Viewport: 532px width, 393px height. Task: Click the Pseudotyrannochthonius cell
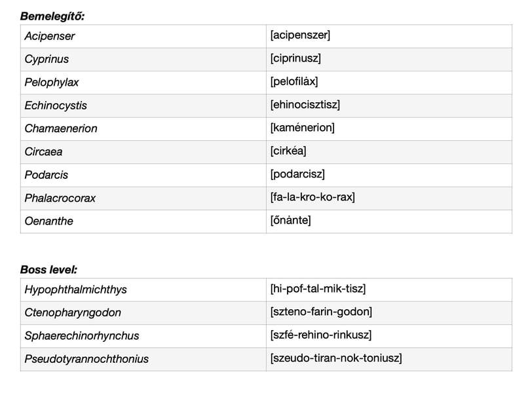86,358
